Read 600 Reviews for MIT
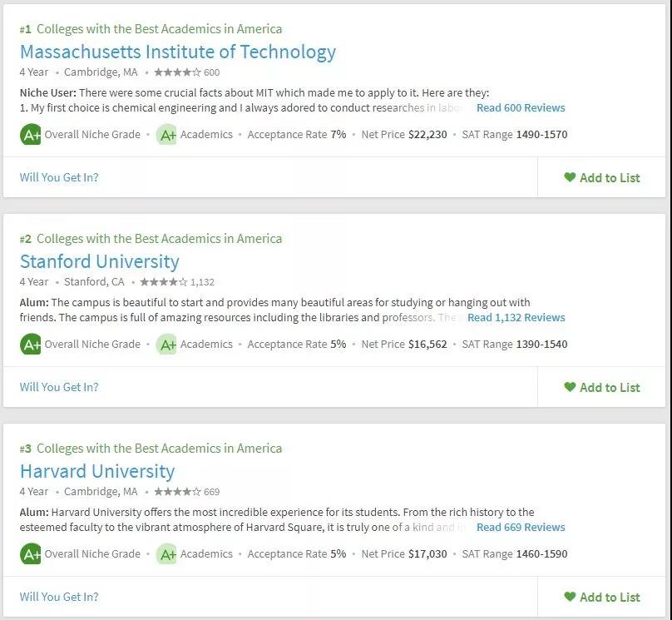672x620 pixels. point(521,107)
